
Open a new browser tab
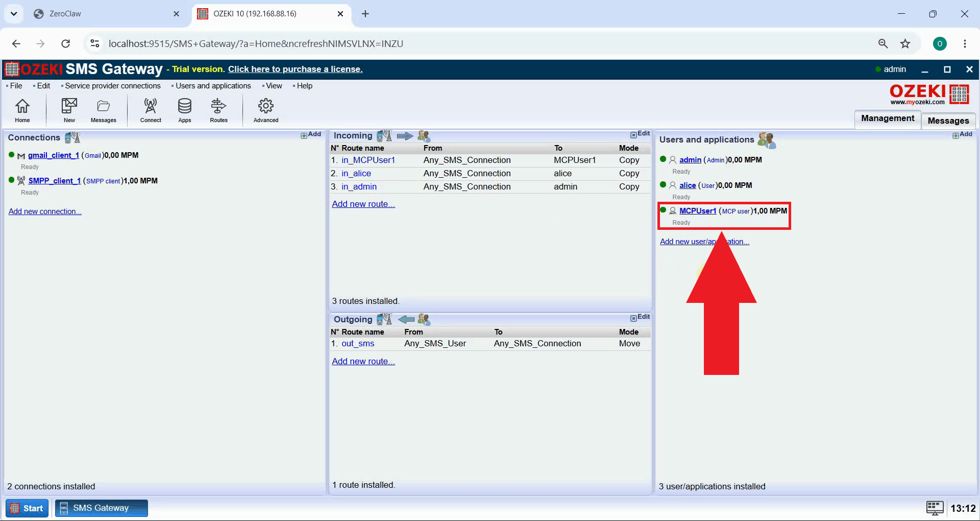365,14
